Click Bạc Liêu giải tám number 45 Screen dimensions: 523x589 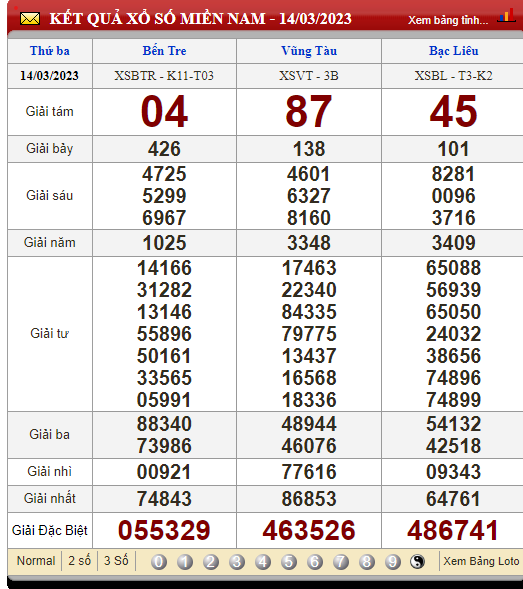(453, 112)
